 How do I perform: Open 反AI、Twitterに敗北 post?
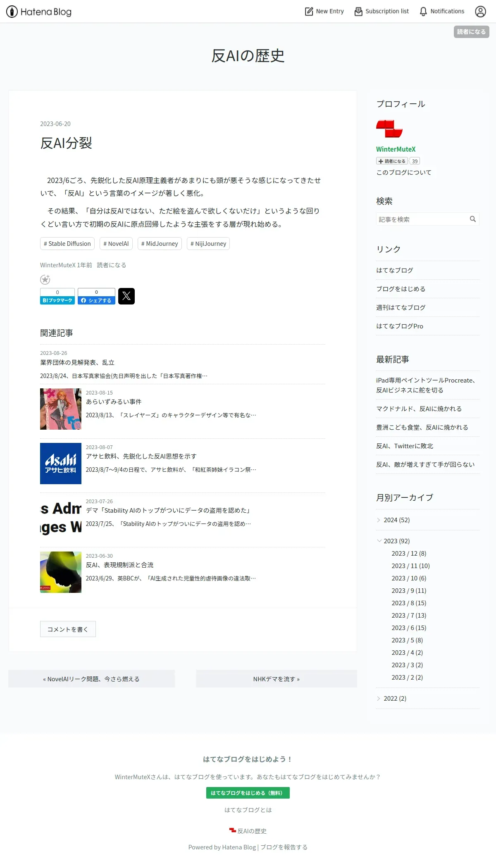[x=405, y=446]
